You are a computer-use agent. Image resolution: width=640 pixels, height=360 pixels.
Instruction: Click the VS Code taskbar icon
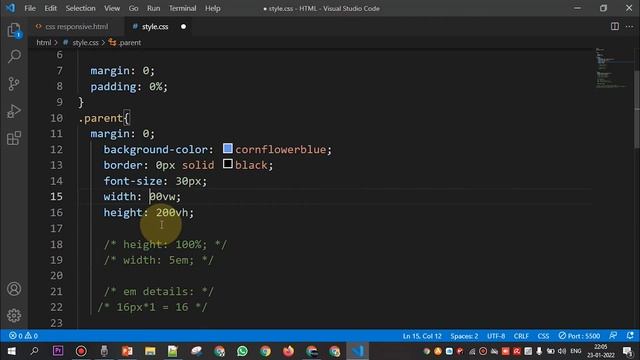tap(358, 351)
